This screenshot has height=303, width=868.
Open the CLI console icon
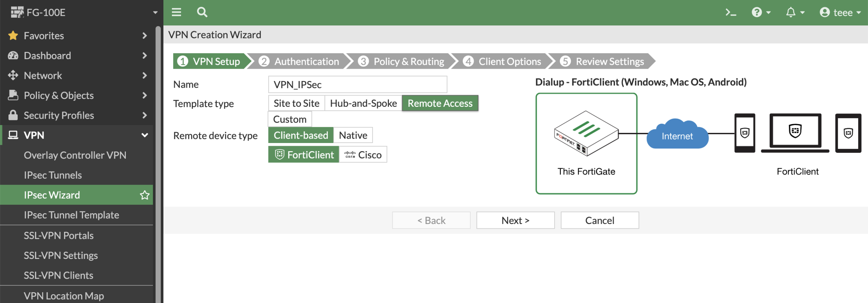(730, 13)
